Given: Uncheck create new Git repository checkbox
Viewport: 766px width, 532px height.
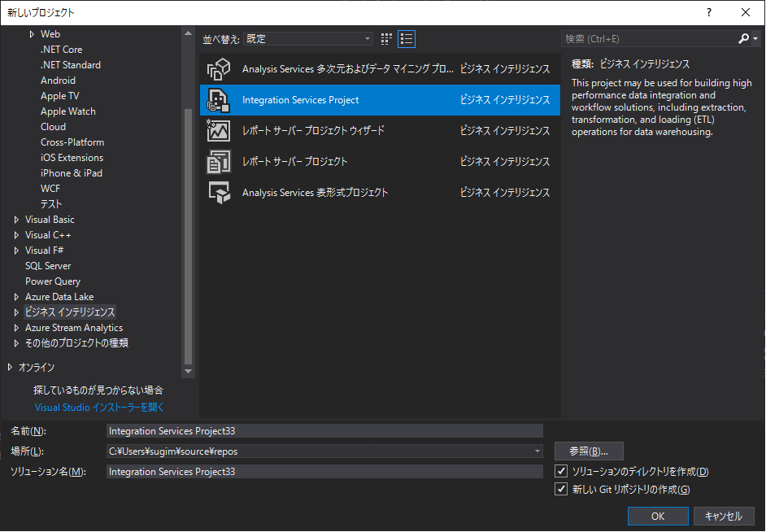Looking at the screenshot, I should (560, 489).
